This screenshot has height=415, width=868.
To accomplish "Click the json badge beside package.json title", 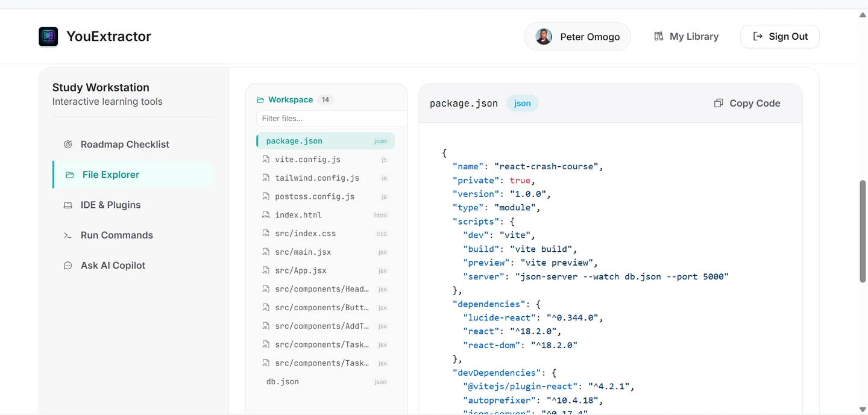I will 523,103.
